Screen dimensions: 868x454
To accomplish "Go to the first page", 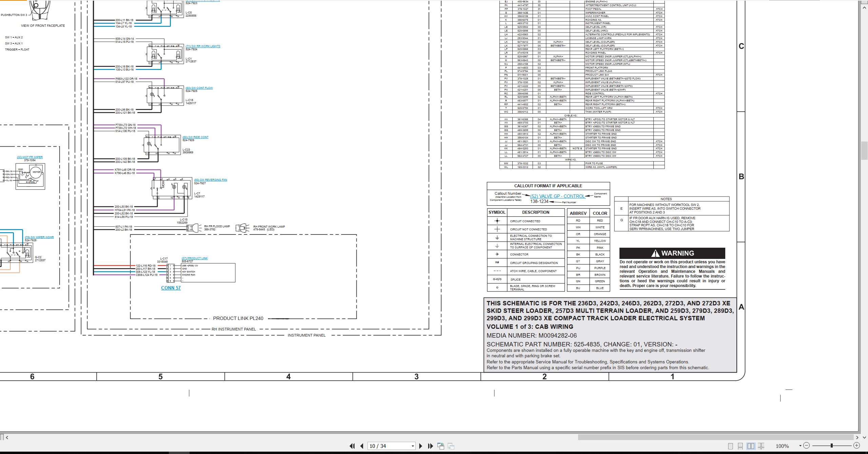I will pos(352,446).
